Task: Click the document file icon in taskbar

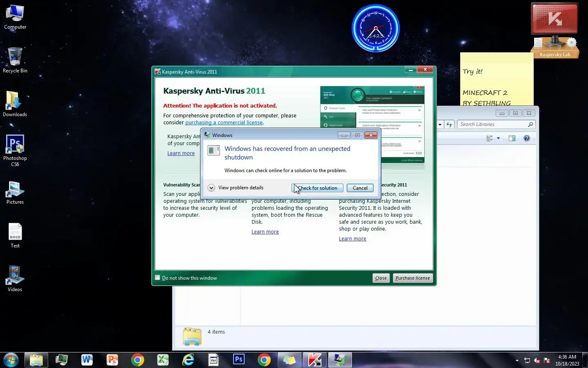Action: 214,360
